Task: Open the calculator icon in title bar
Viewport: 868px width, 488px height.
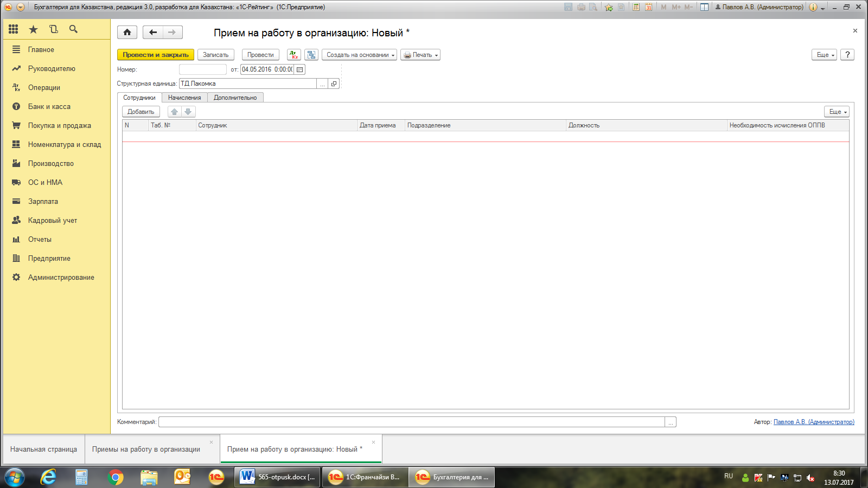Action: click(x=636, y=7)
